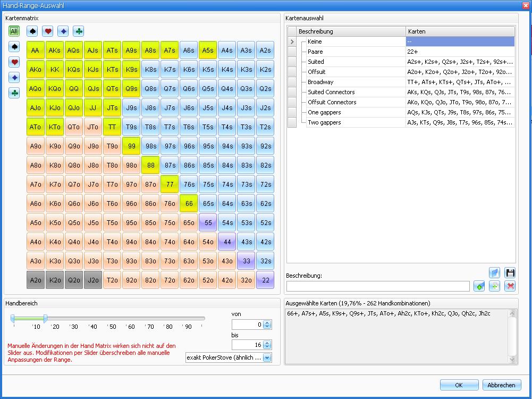Click the small green plus add icon
Image resolution: width=532 pixels, height=399 pixels.
(x=495, y=286)
